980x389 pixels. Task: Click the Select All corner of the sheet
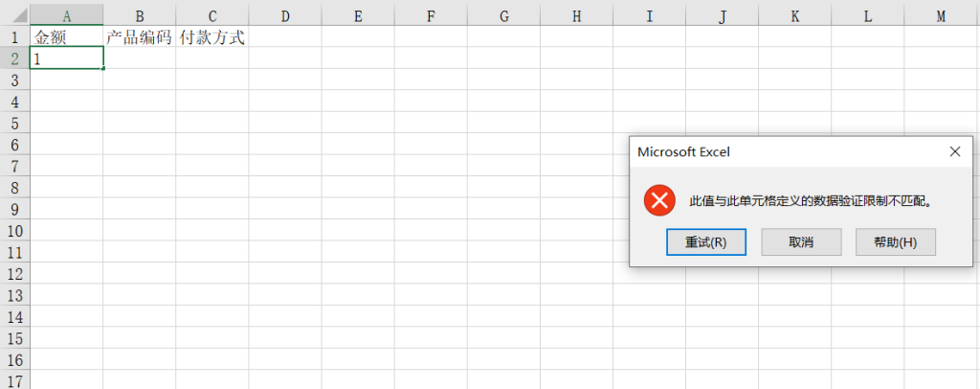click(x=14, y=14)
